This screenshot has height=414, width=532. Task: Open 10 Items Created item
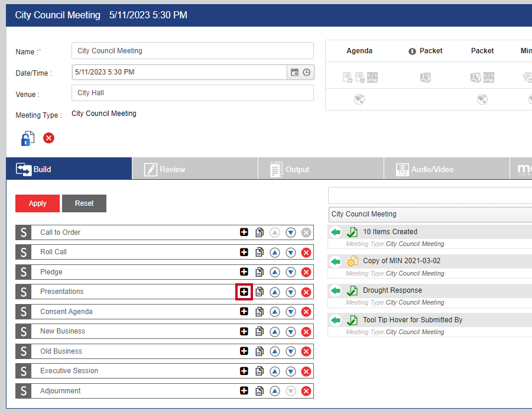(390, 231)
